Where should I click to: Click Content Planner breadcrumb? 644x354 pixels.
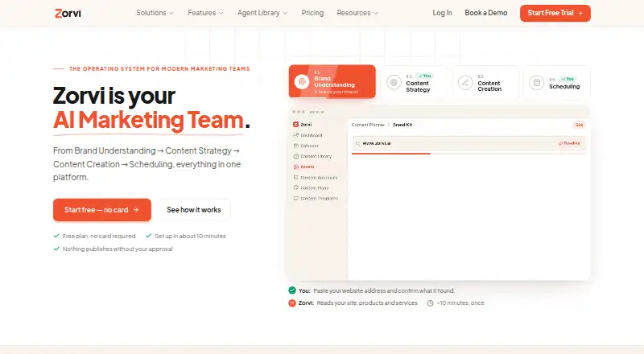coord(368,125)
